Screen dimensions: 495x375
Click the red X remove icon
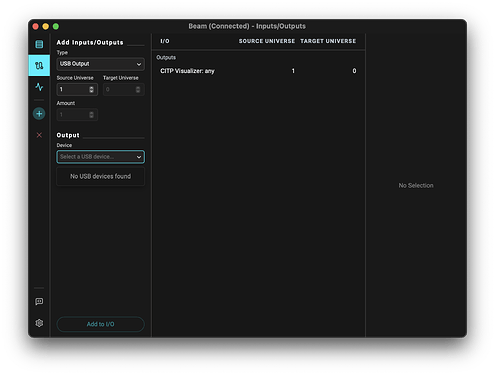(x=39, y=135)
